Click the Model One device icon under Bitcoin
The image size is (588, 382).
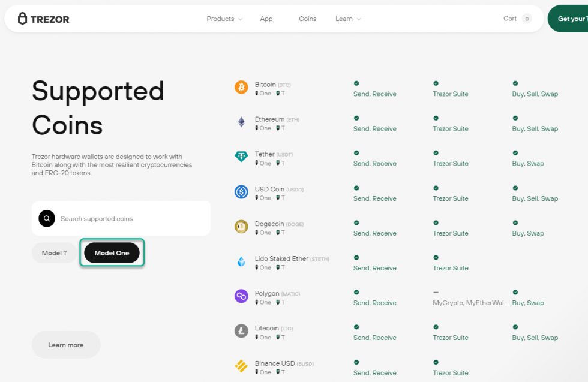(x=257, y=94)
